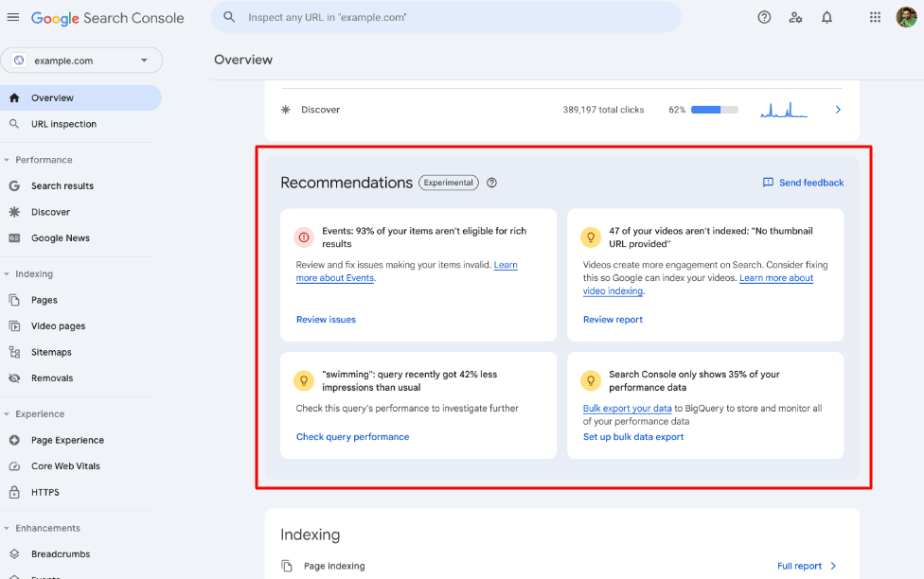Click the Overview home icon in sidebar
This screenshot has width=924, height=579.
tap(15, 97)
